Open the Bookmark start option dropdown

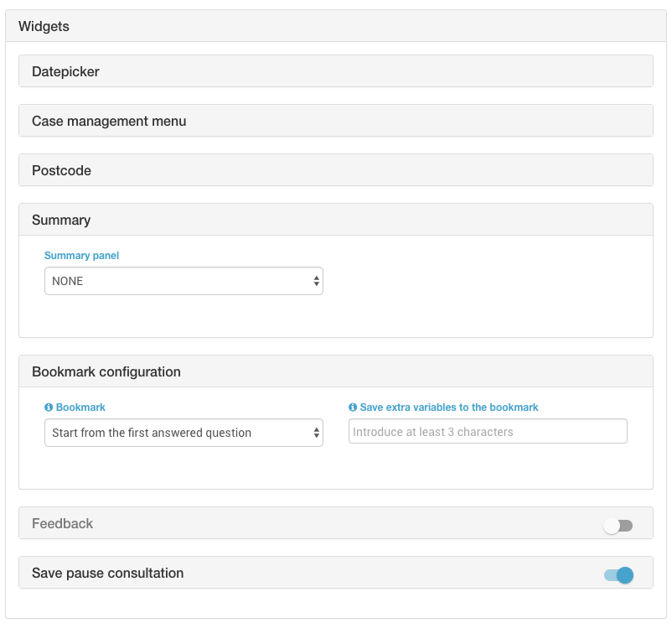(x=184, y=433)
